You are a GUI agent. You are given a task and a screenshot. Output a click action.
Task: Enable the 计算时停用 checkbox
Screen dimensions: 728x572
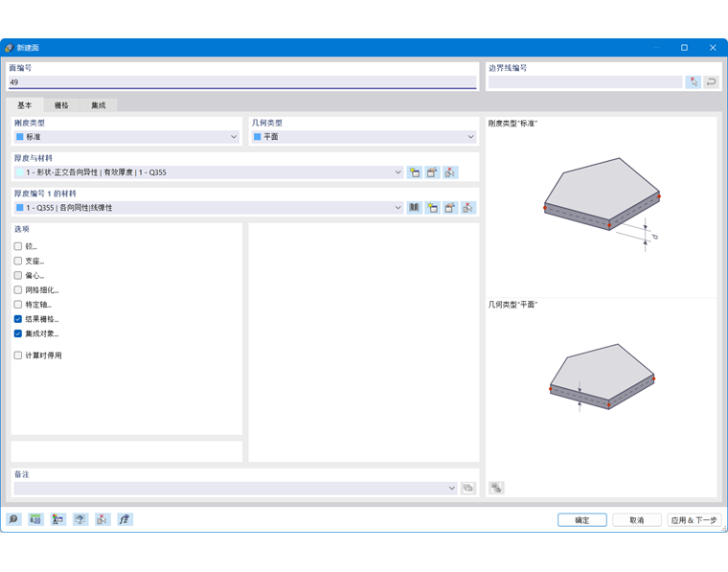[x=18, y=355]
